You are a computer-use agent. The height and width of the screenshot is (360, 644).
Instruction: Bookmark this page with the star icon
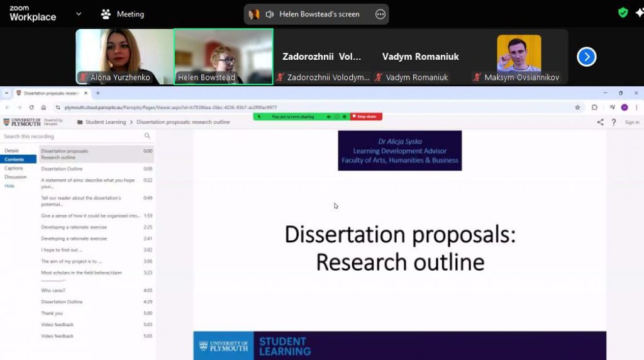click(x=577, y=108)
